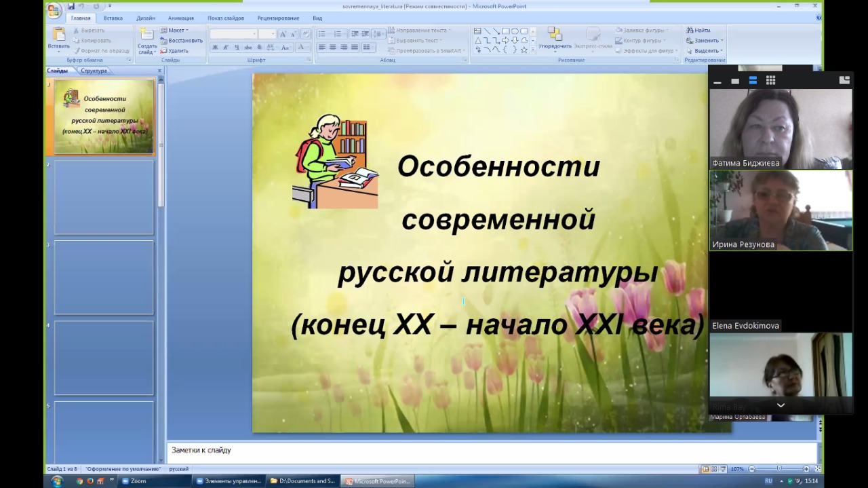Switch to Структура outline pane tab

click(x=94, y=71)
